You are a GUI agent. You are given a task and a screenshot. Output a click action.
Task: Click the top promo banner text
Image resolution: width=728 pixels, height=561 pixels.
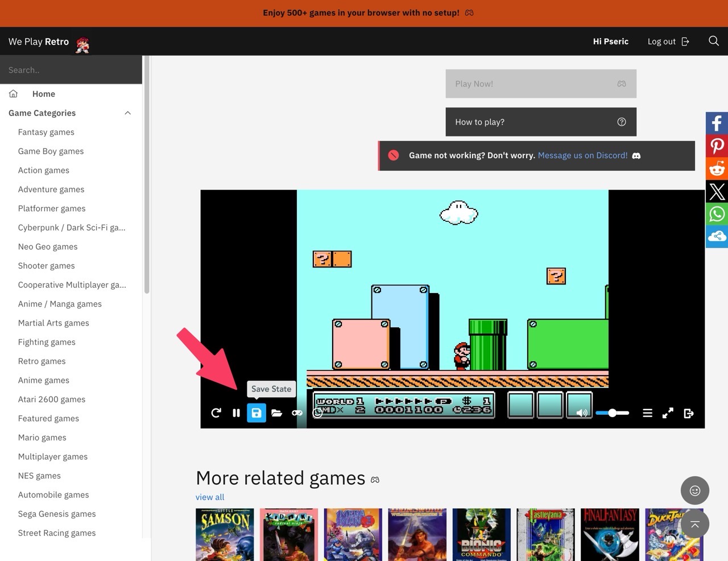361,13
